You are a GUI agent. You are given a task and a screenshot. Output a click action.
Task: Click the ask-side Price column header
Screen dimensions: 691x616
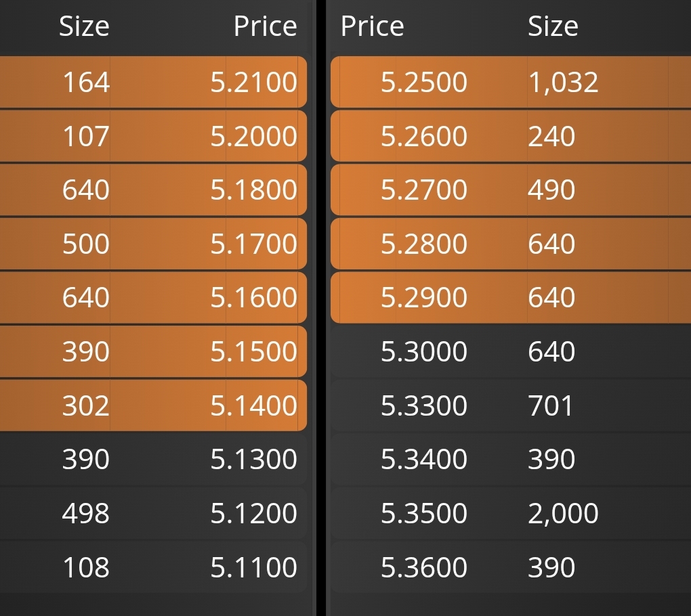click(373, 26)
